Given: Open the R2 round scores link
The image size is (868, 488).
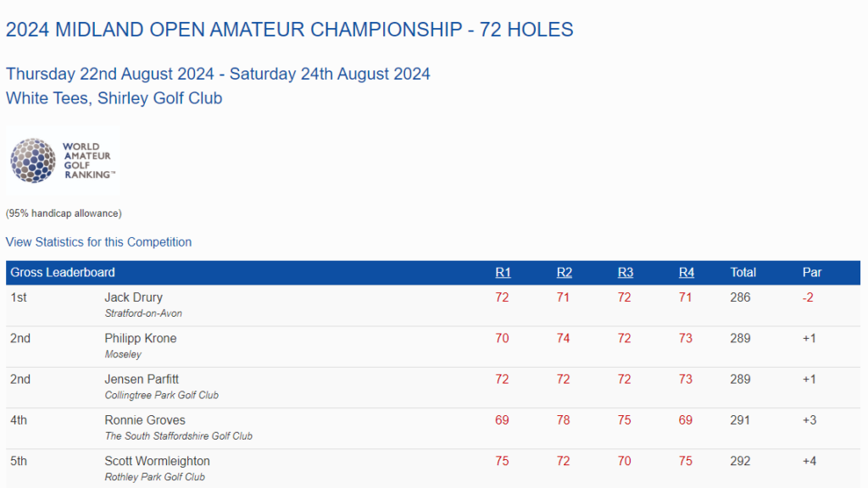Looking at the screenshot, I should (564, 273).
